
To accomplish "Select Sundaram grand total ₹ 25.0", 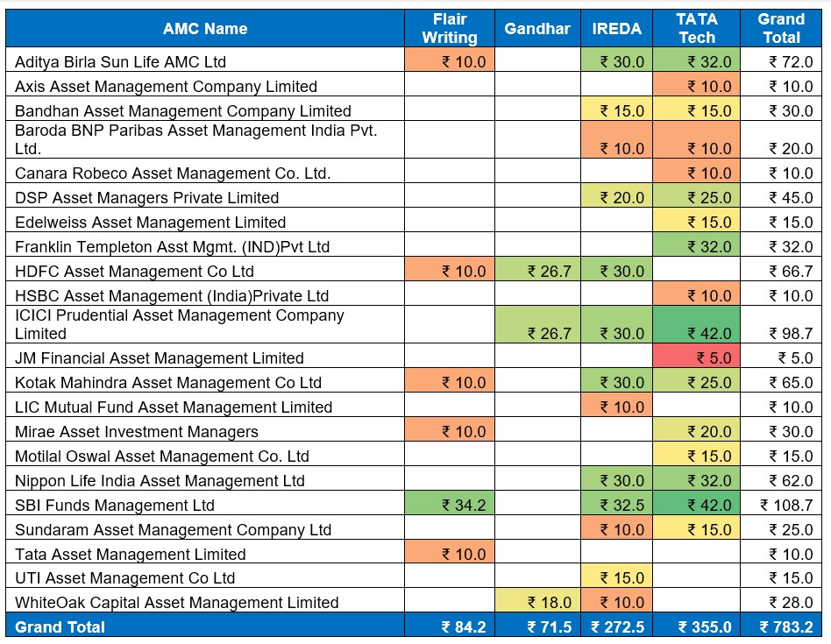I will click(781, 527).
